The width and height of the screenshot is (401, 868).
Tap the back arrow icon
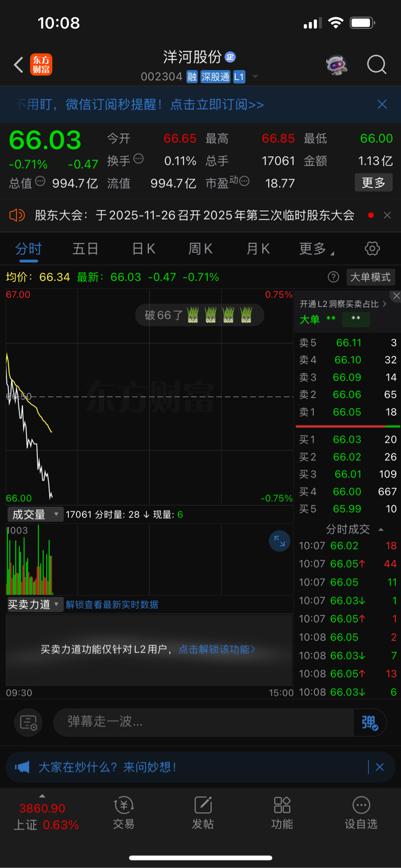click(19, 65)
